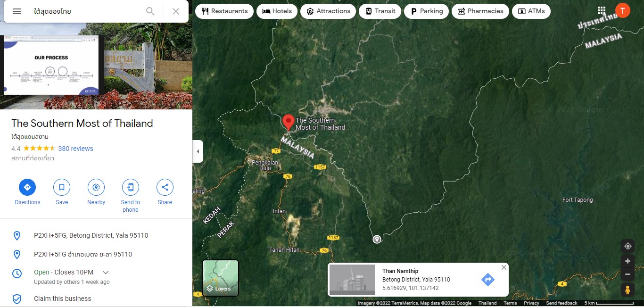Select the Attractions filter chip

pos(328,11)
